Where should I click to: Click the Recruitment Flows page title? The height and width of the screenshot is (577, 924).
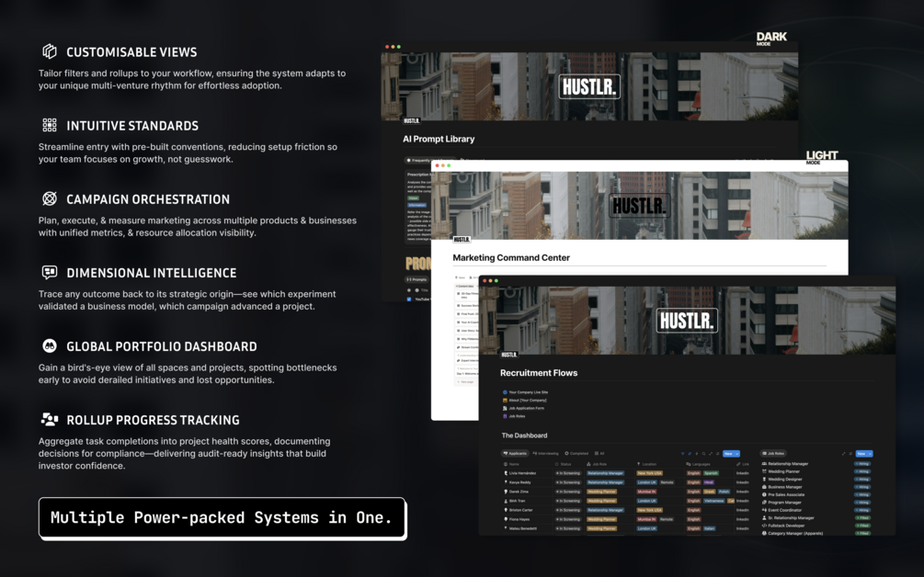click(539, 373)
